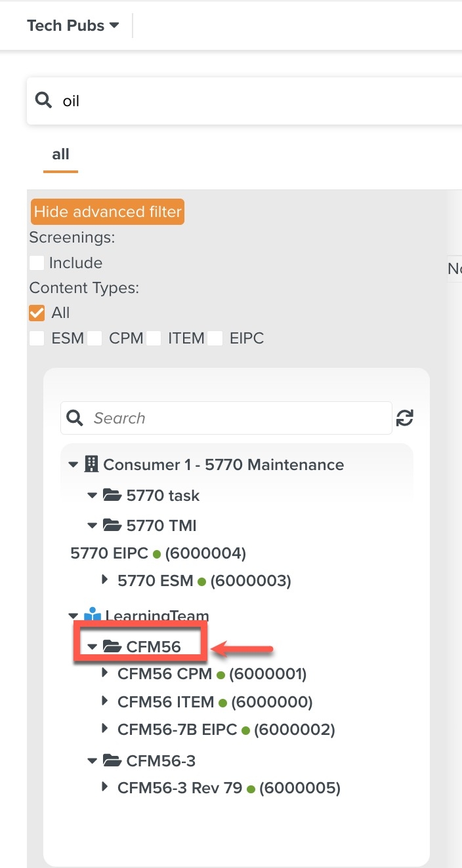462x868 pixels.
Task: Open the Tech Pubs dropdown menu
Action: click(73, 26)
